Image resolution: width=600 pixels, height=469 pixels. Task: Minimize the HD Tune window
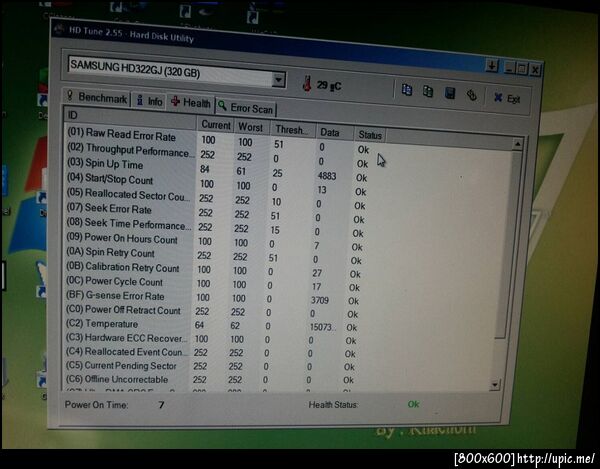click(509, 68)
